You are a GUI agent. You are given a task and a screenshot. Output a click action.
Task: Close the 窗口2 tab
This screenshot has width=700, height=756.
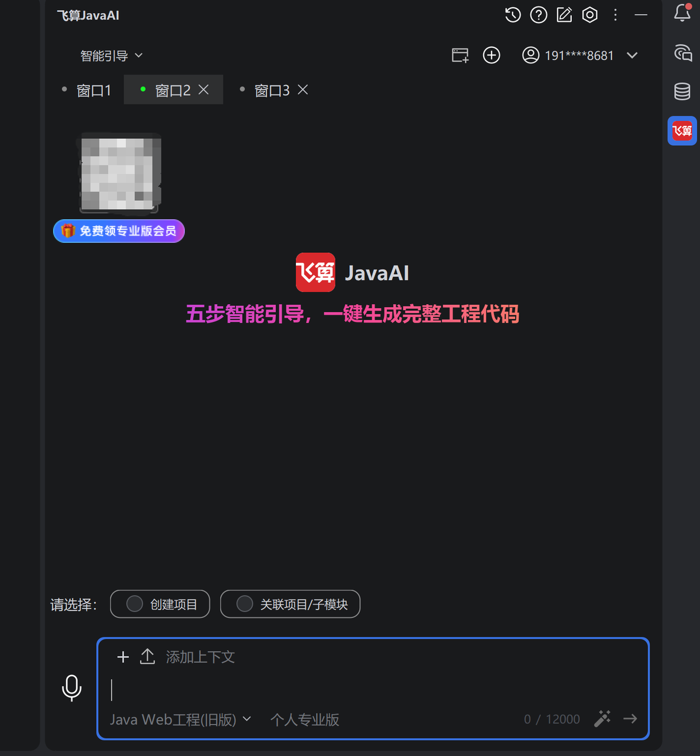tap(204, 90)
